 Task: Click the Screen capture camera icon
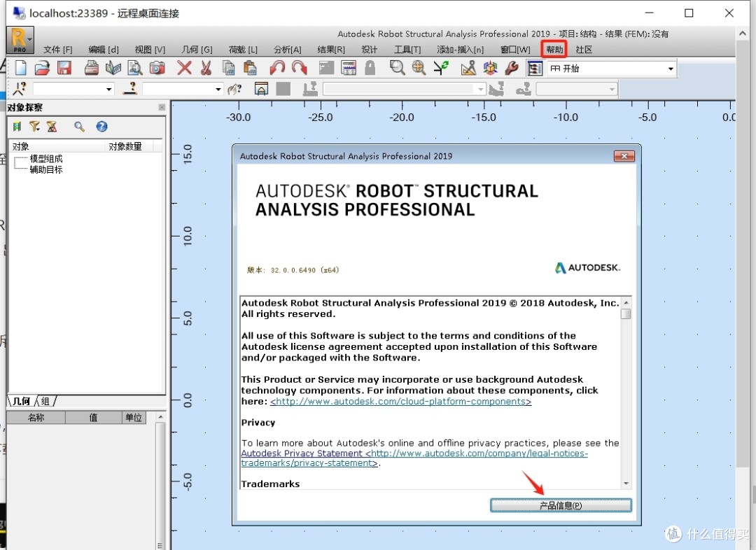[157, 68]
